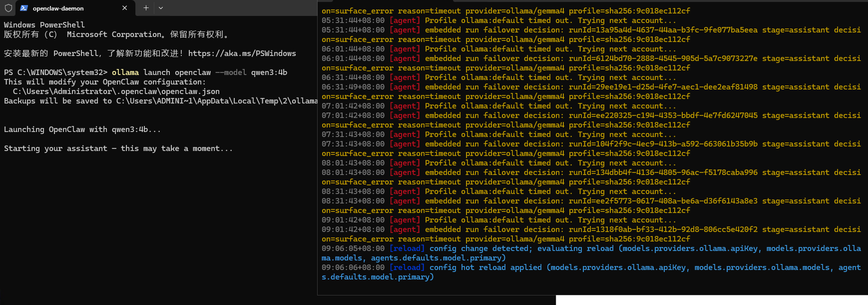Click the 's.defaults.model.primary)' last log line
This screenshot has width=868, height=305.
(378, 277)
